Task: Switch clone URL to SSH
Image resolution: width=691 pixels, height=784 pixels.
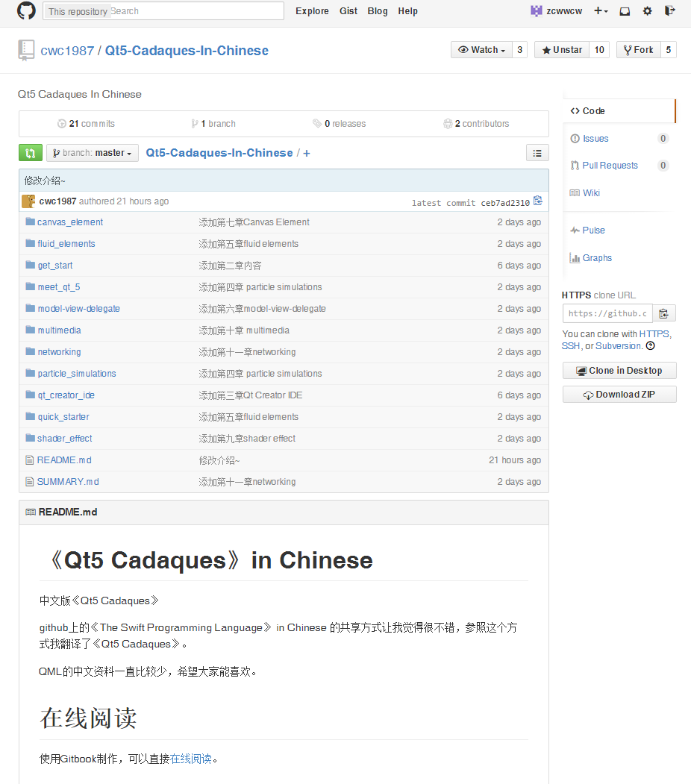Action: (571, 346)
